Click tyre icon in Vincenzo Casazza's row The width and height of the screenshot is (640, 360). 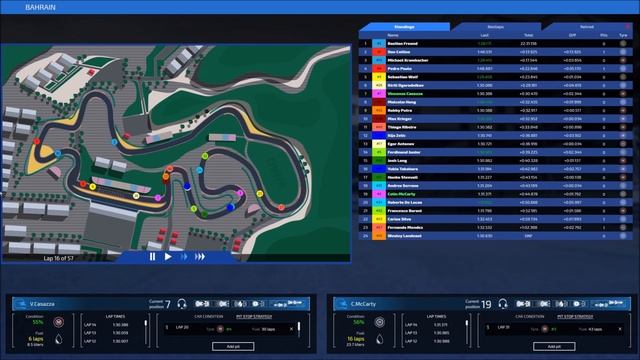pyautogui.click(x=623, y=94)
